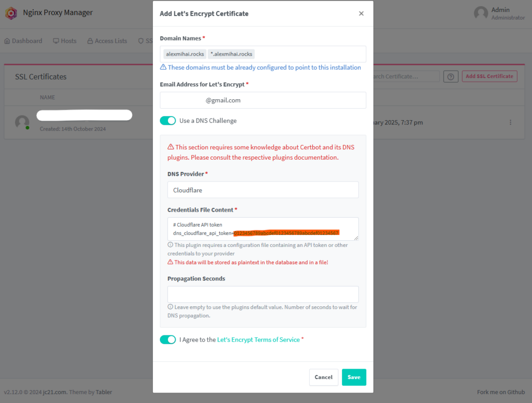The height and width of the screenshot is (403, 532).
Task: Click the help question mark icon
Action: pyautogui.click(x=450, y=77)
